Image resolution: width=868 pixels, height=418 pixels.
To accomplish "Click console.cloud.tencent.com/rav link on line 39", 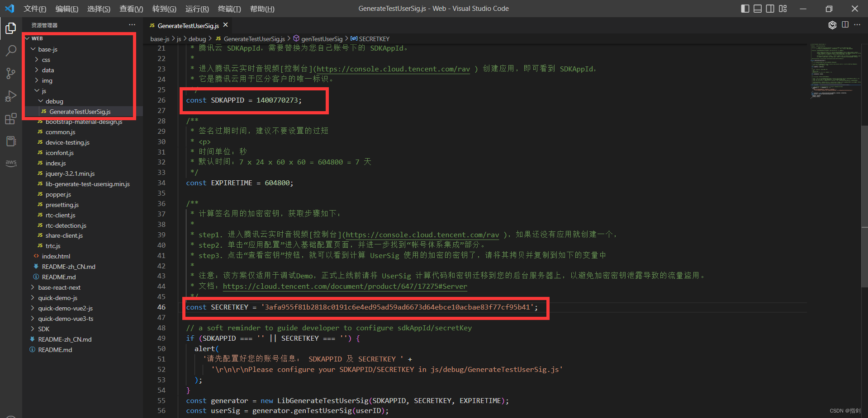I will click(422, 235).
